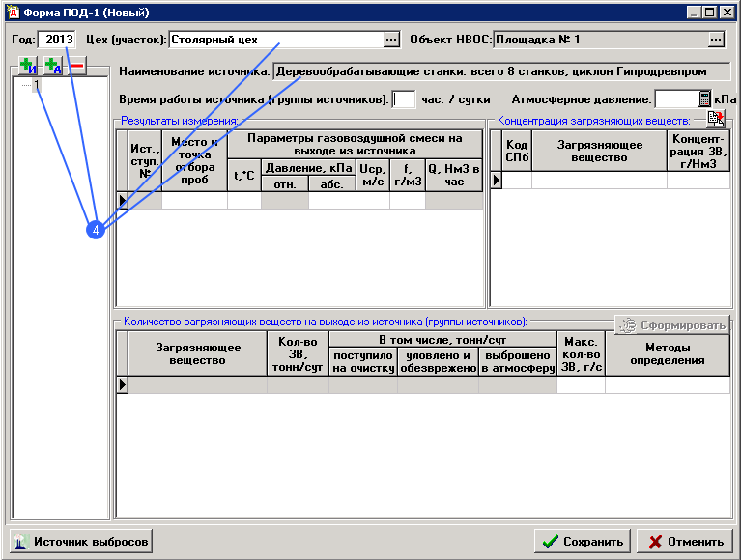Click the green plus 'И' add button
Screen dimensions: 741x560
click(x=27, y=66)
